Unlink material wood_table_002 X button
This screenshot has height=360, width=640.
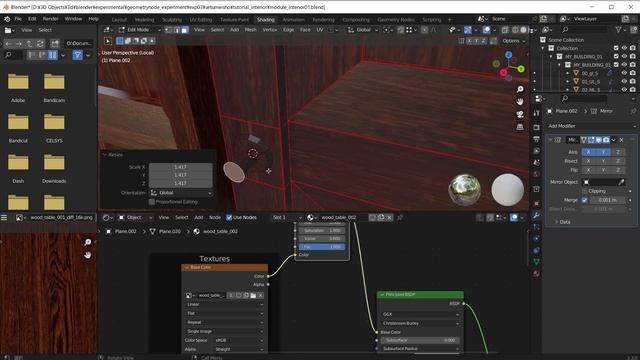coord(389,218)
